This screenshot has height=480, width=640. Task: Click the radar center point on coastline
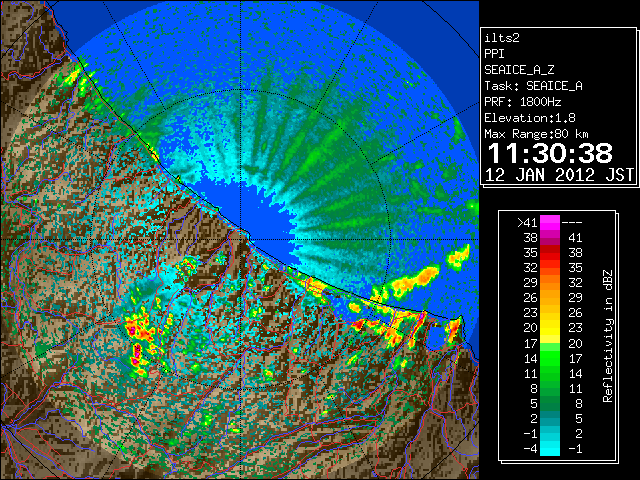pyautogui.click(x=241, y=239)
